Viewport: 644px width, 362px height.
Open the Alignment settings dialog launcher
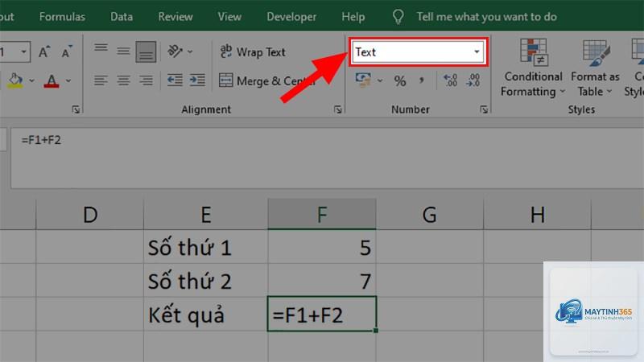(x=337, y=109)
